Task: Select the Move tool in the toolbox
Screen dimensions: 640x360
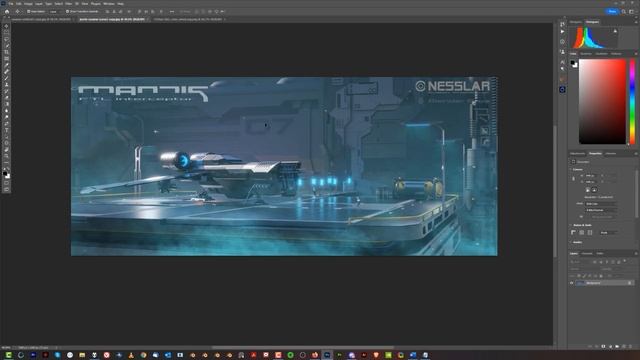Action: pos(7,26)
